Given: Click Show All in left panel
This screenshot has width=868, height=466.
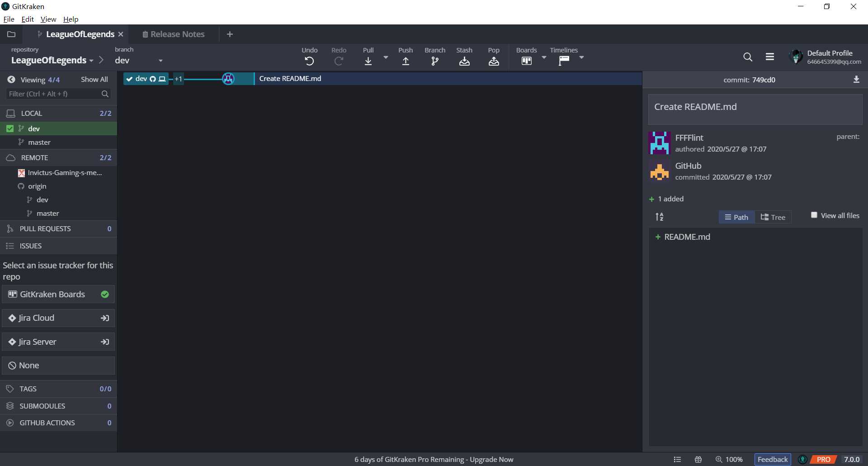Looking at the screenshot, I should (x=94, y=80).
